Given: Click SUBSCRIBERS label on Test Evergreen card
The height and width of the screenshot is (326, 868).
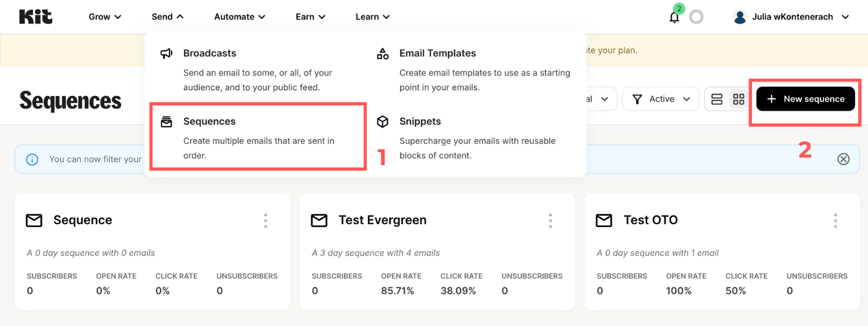Looking at the screenshot, I should [x=337, y=276].
